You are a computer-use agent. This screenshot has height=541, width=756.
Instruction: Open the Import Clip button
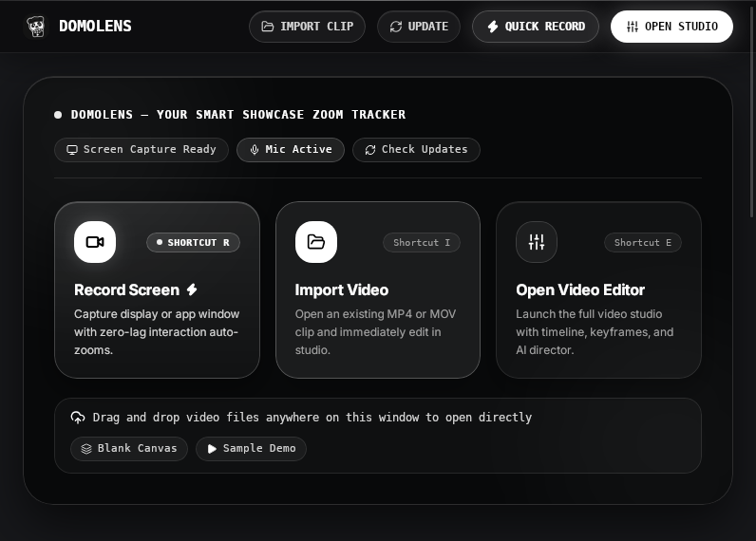click(x=307, y=27)
